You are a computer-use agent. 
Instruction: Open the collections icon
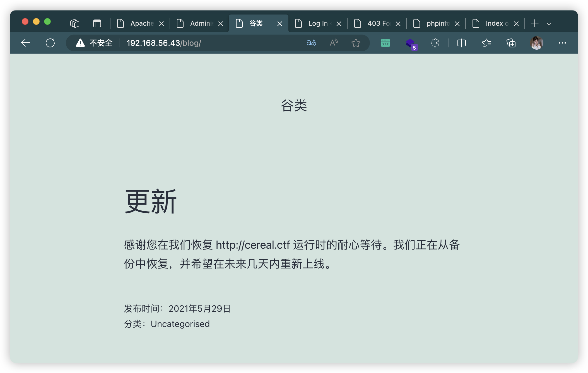click(x=511, y=43)
